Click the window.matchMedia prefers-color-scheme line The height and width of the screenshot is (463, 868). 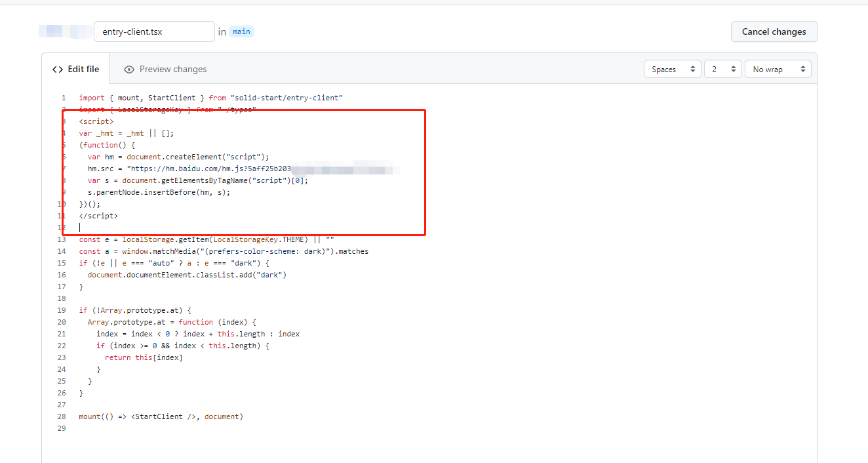[224, 251]
